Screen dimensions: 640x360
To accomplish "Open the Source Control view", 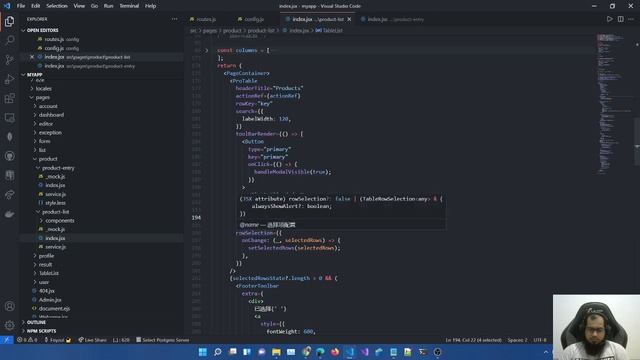I will click(9, 60).
